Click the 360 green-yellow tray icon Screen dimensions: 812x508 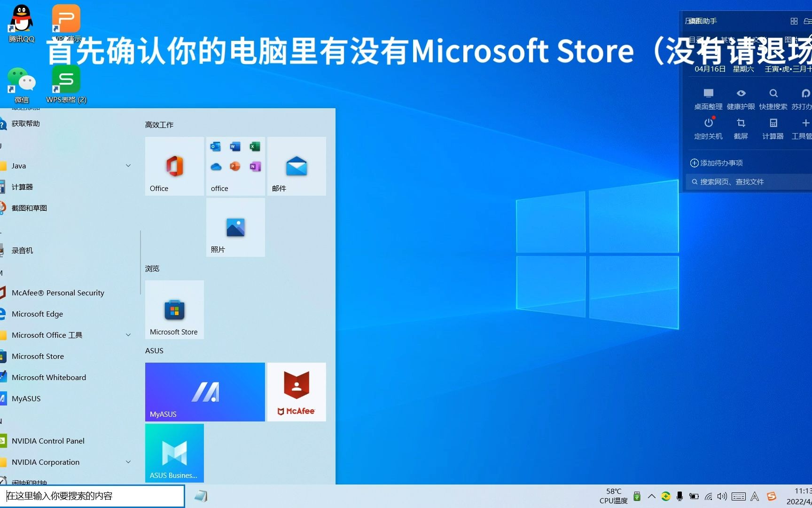(x=666, y=496)
